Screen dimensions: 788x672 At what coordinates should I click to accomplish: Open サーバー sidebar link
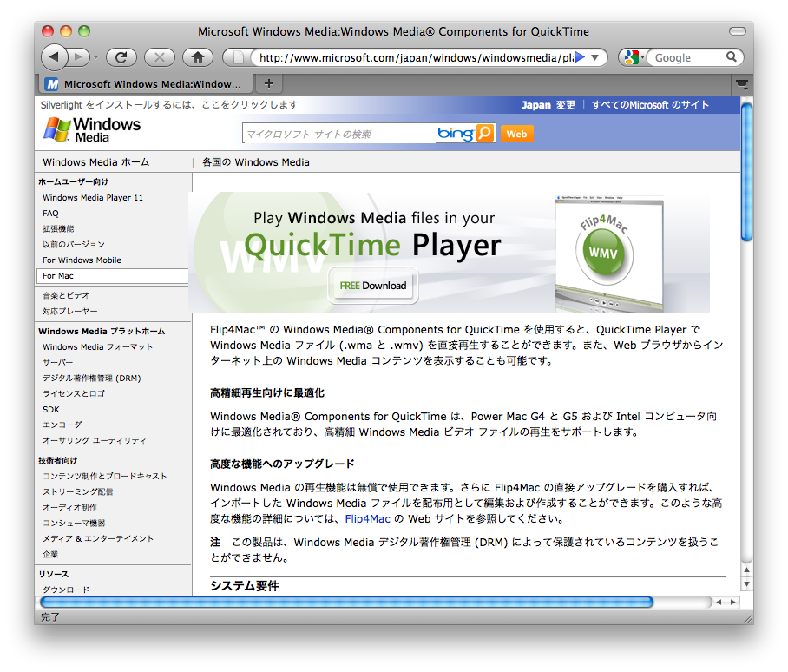pos(58,362)
